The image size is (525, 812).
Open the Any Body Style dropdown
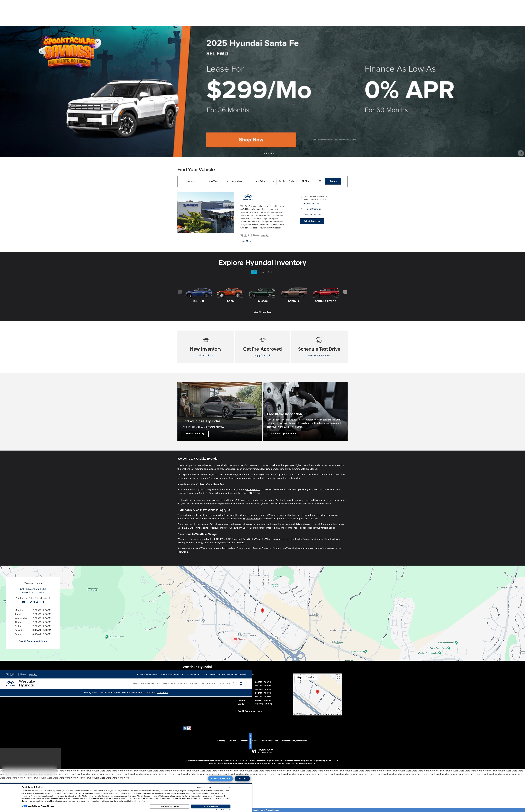[288, 182]
